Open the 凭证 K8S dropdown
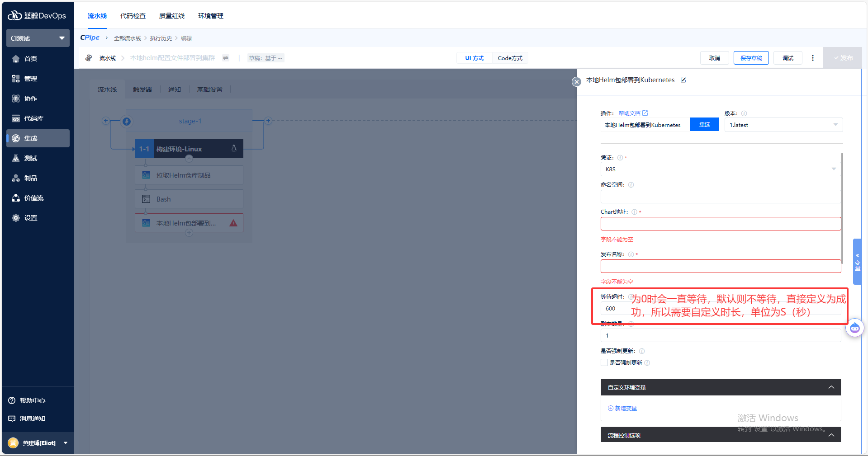The width and height of the screenshot is (868, 456). [x=720, y=169]
